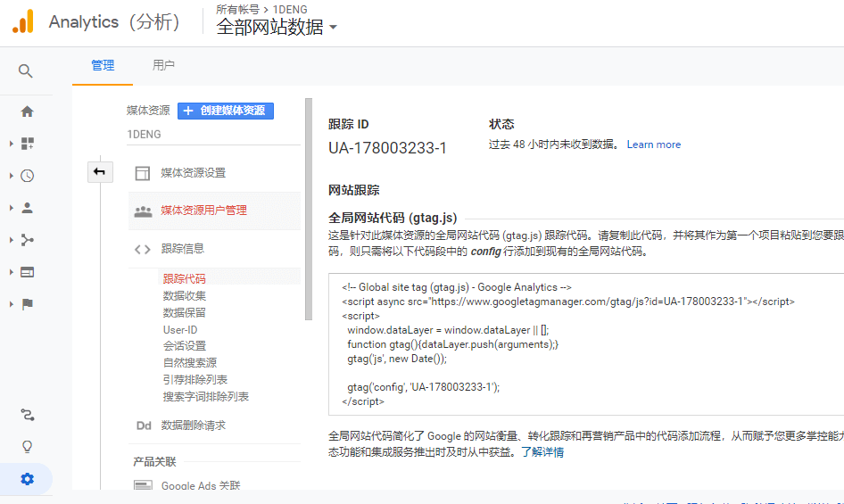Screen dimensions: 844x504
Task: Open the Learn more link
Action: click(653, 145)
